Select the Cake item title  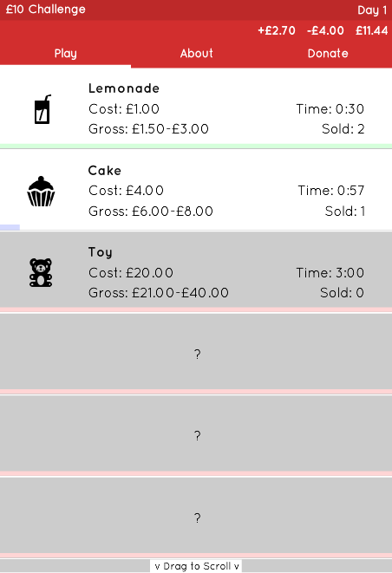105,170
